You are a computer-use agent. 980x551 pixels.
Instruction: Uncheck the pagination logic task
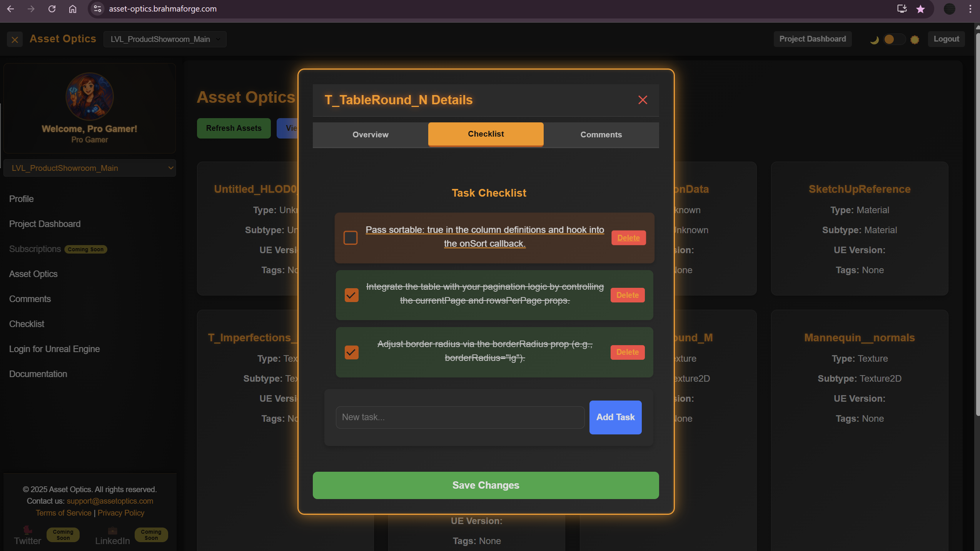tap(351, 295)
